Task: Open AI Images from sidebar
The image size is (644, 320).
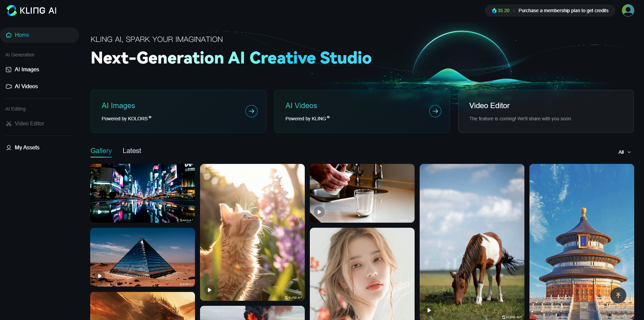Action: tap(27, 69)
